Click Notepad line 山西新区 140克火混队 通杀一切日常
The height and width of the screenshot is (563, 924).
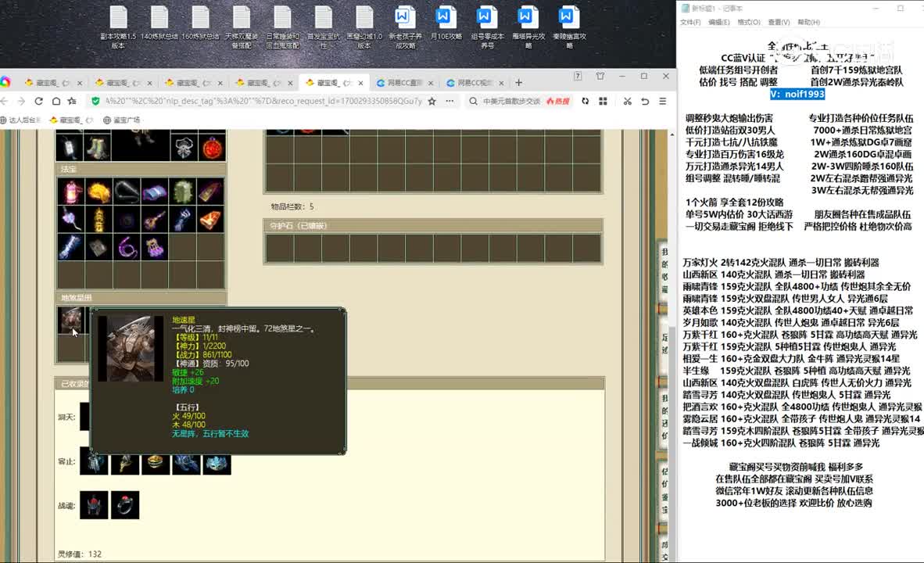(x=774, y=274)
